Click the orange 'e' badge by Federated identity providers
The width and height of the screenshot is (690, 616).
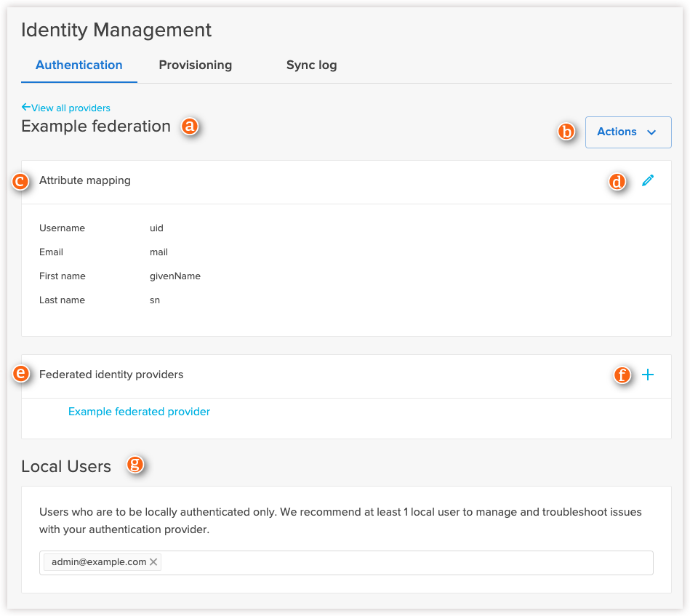(x=21, y=374)
